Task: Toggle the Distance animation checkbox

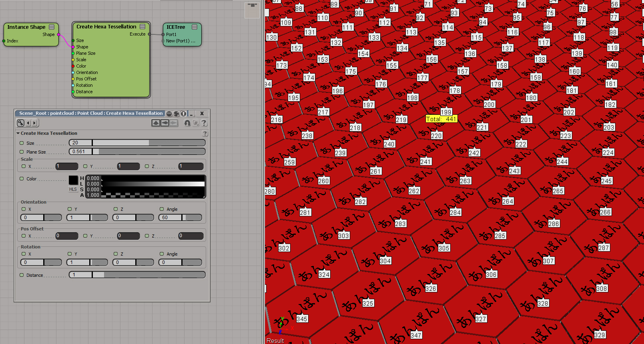Action: coord(22,275)
